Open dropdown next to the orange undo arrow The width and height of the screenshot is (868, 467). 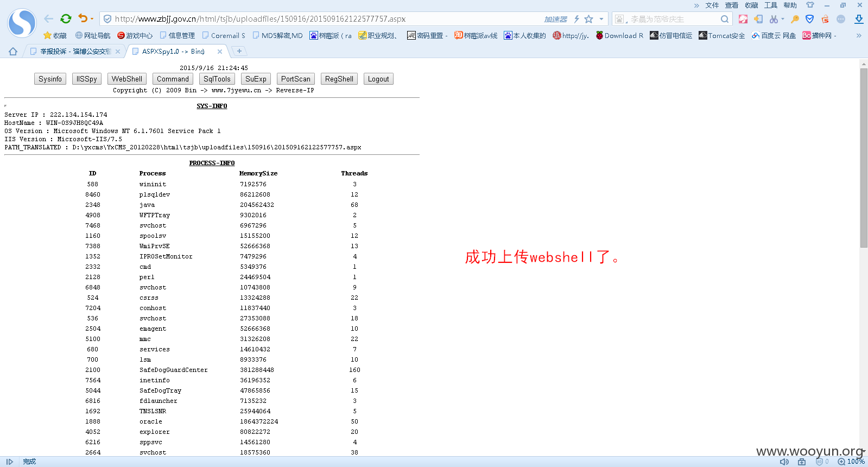point(92,19)
